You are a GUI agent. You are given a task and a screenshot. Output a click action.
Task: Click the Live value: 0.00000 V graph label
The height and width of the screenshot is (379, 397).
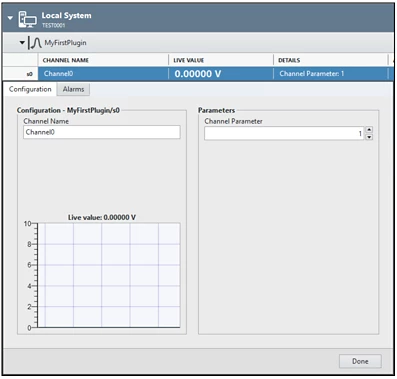102,217
